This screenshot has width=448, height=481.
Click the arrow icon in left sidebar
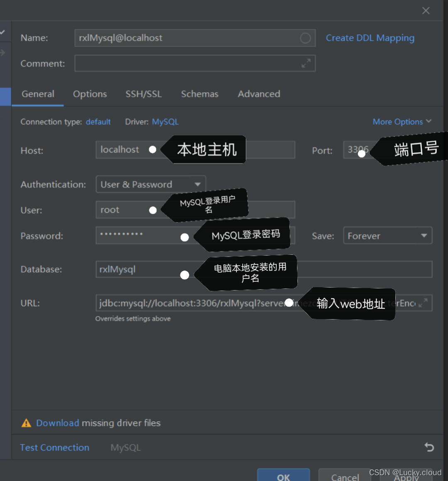(2, 52)
